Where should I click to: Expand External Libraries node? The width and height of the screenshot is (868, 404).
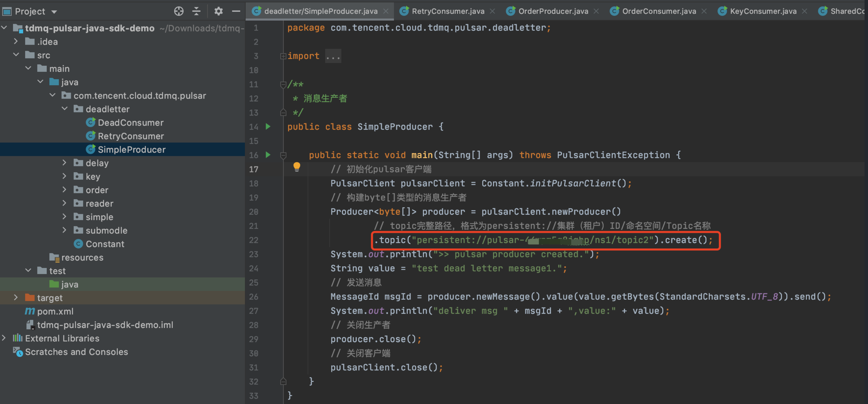coord(4,338)
